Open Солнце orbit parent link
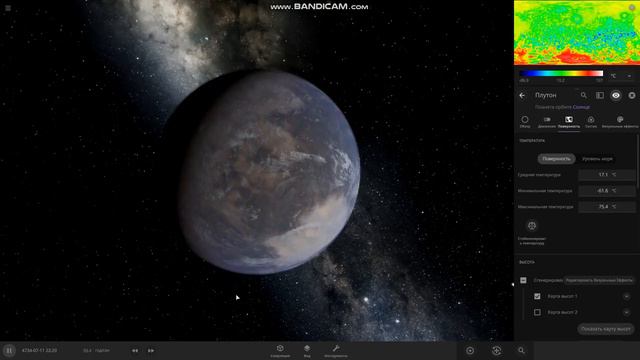The image size is (640, 360). (x=581, y=107)
